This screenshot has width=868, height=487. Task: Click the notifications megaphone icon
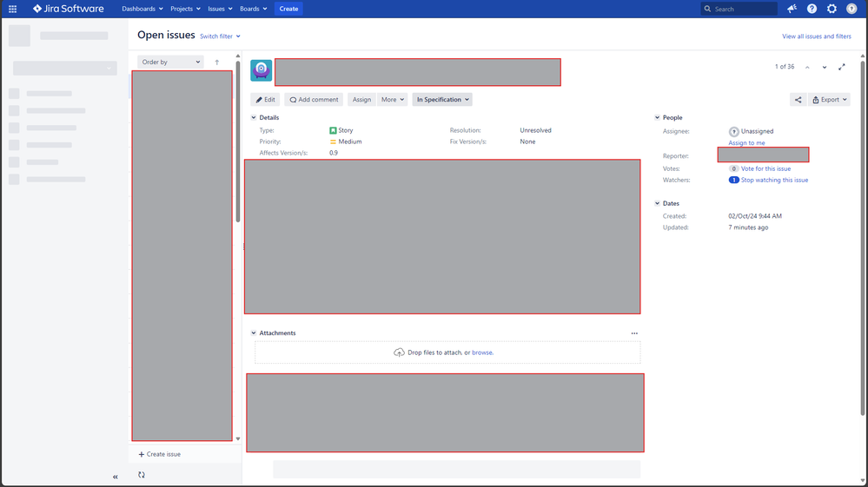(792, 9)
